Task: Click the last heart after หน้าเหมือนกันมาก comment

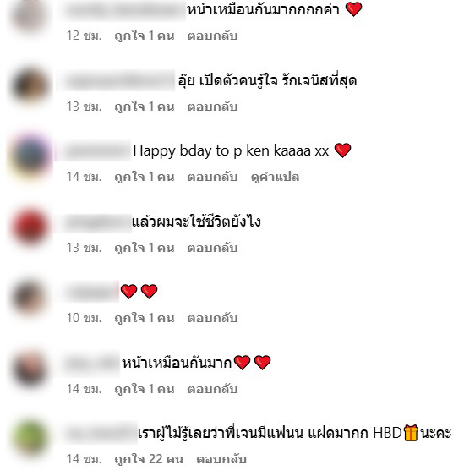Action: click(x=262, y=363)
